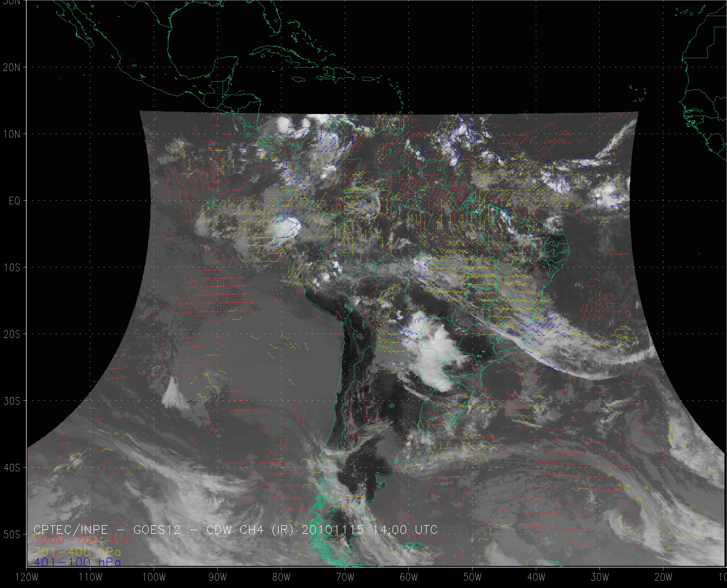The height and width of the screenshot is (588, 727).
Task: Click the 10N latitude axis label
Action: 12,134
